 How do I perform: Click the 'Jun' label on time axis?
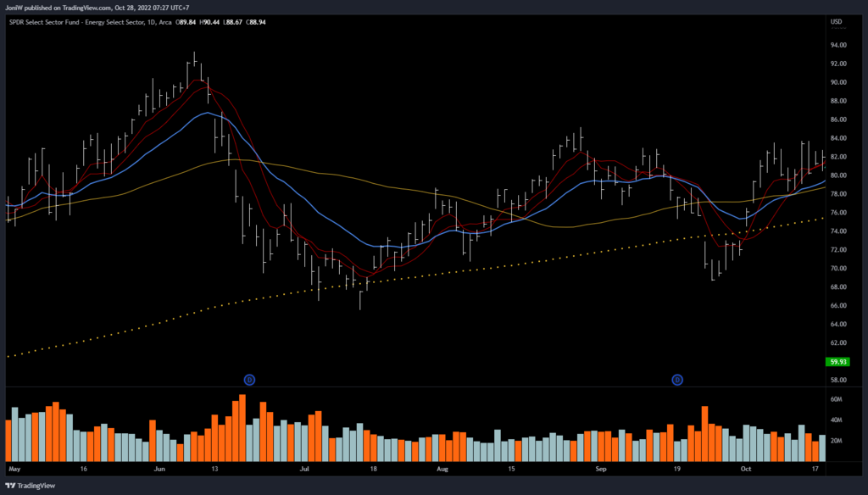click(160, 468)
